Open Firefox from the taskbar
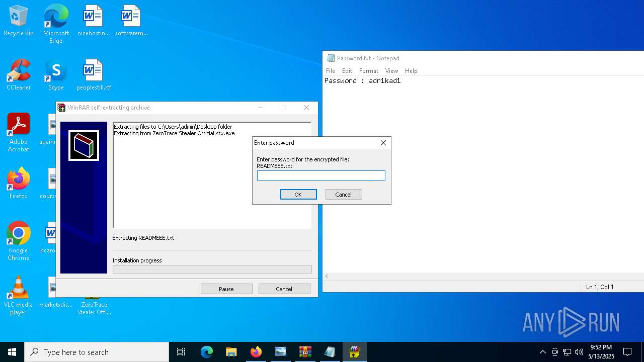 [256, 352]
